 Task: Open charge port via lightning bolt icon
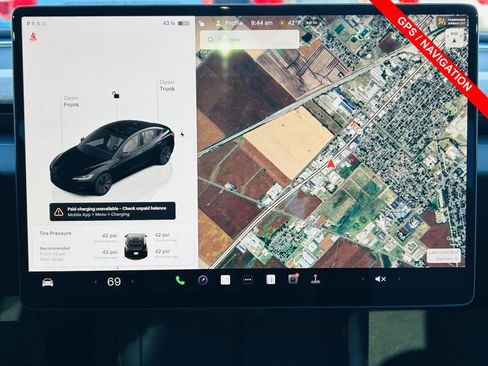[182, 135]
